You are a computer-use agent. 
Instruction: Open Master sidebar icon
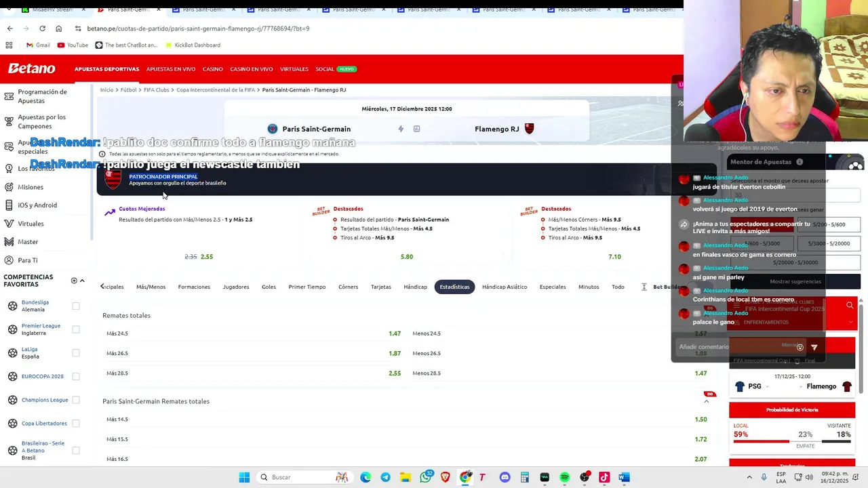9,242
